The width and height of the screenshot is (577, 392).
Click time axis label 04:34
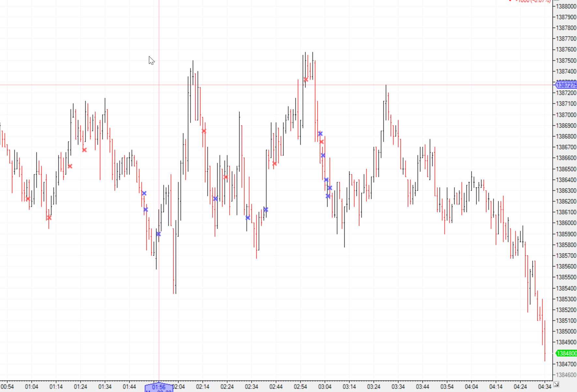click(545, 387)
